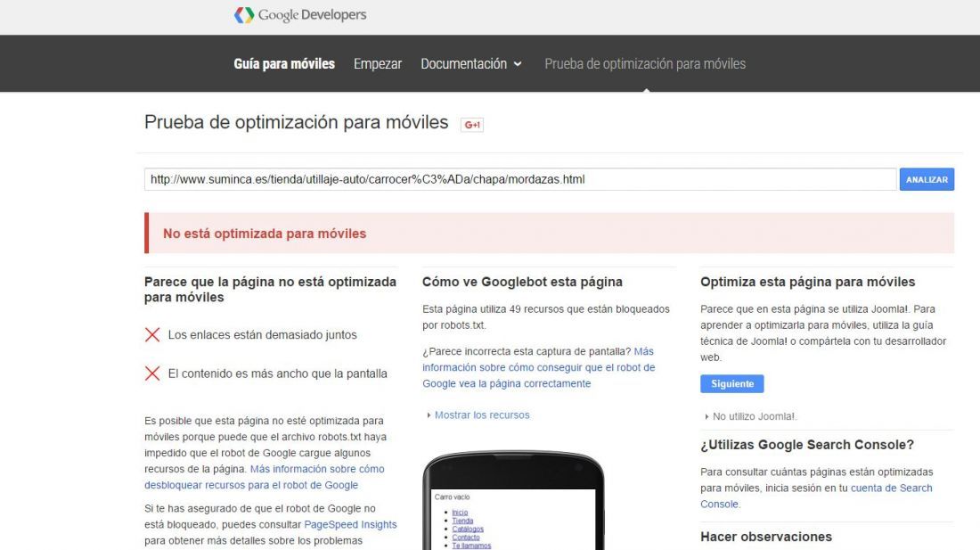Click 'El contenido es más ancho que la pantalla'
980x550 pixels.
(x=277, y=374)
